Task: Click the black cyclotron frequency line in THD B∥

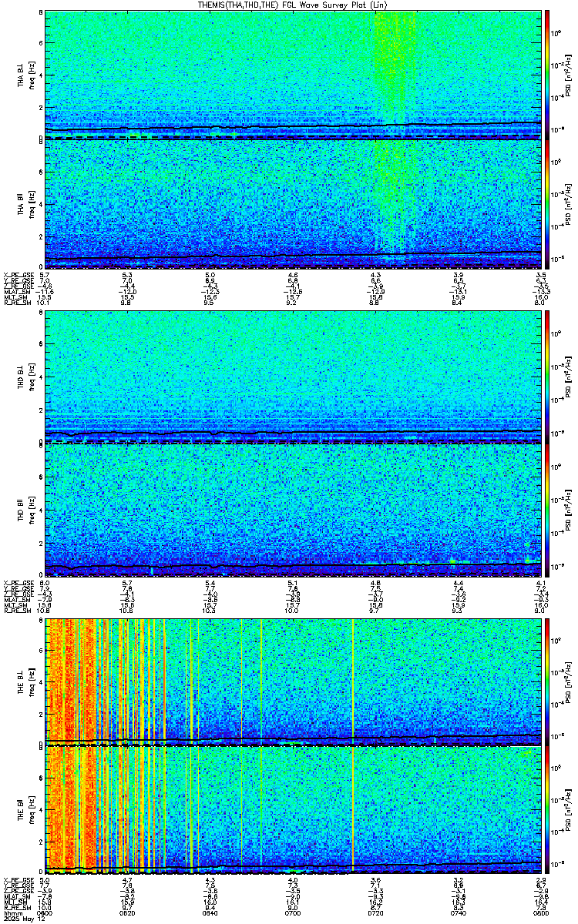Action: pos(294,566)
